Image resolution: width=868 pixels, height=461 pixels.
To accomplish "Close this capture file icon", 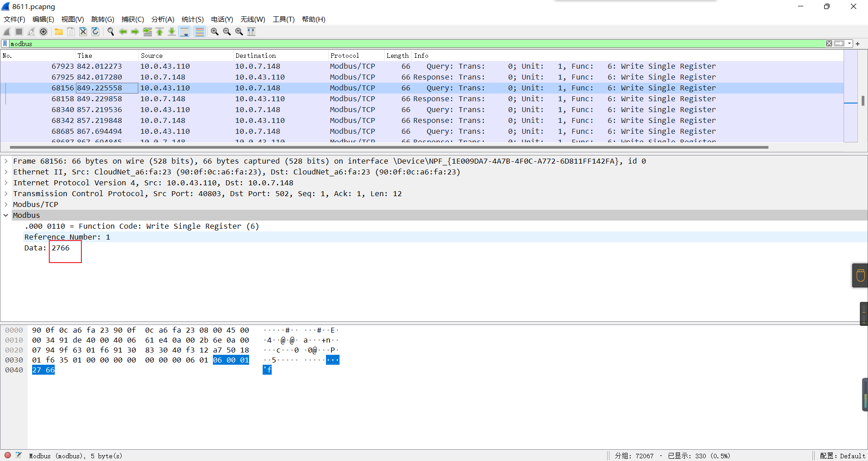I will coord(83,32).
